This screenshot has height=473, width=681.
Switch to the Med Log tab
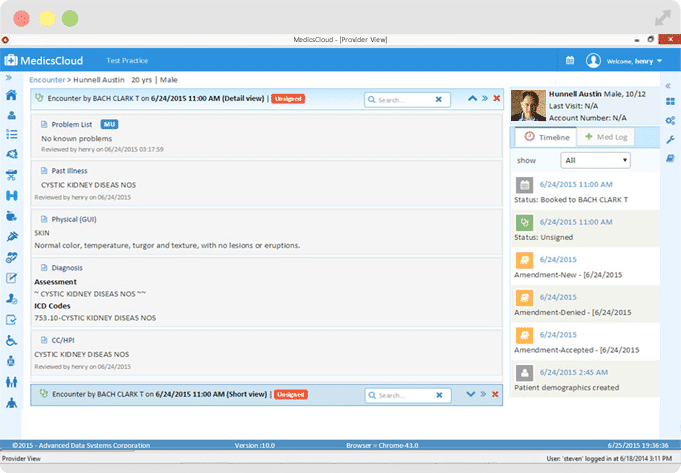click(605, 137)
